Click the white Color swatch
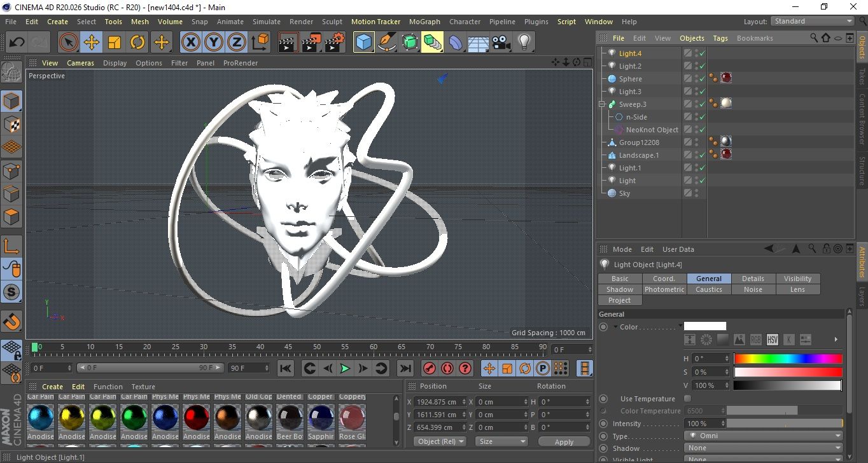Viewport: 868px width, 463px height. pyautogui.click(x=704, y=326)
